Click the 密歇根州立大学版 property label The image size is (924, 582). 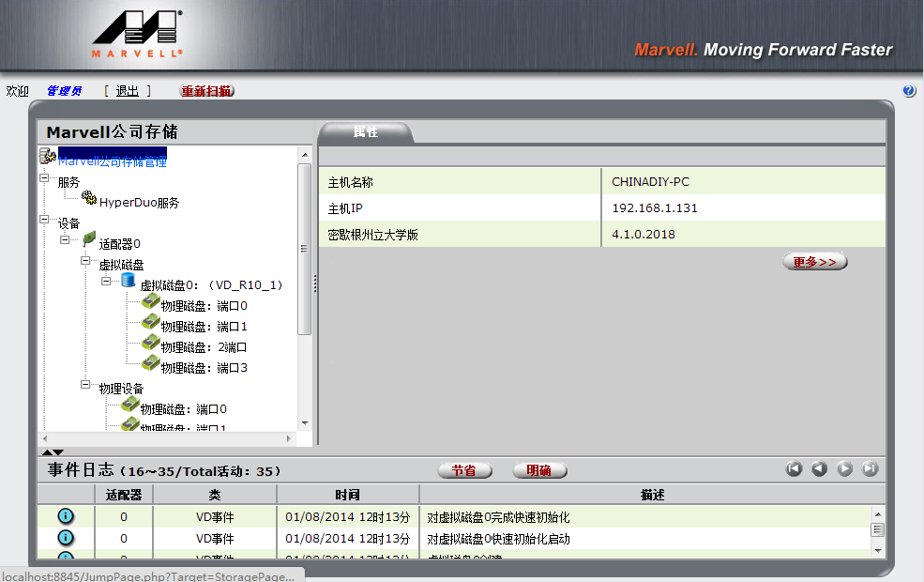pyautogui.click(x=373, y=236)
